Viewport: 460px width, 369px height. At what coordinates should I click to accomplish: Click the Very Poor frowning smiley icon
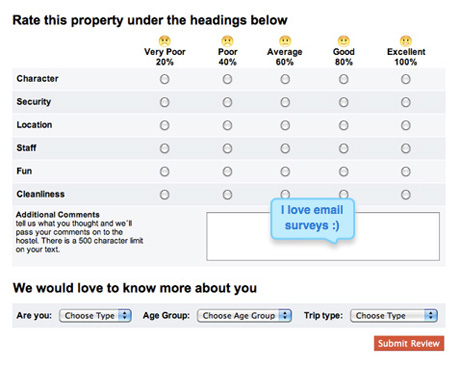coord(165,41)
